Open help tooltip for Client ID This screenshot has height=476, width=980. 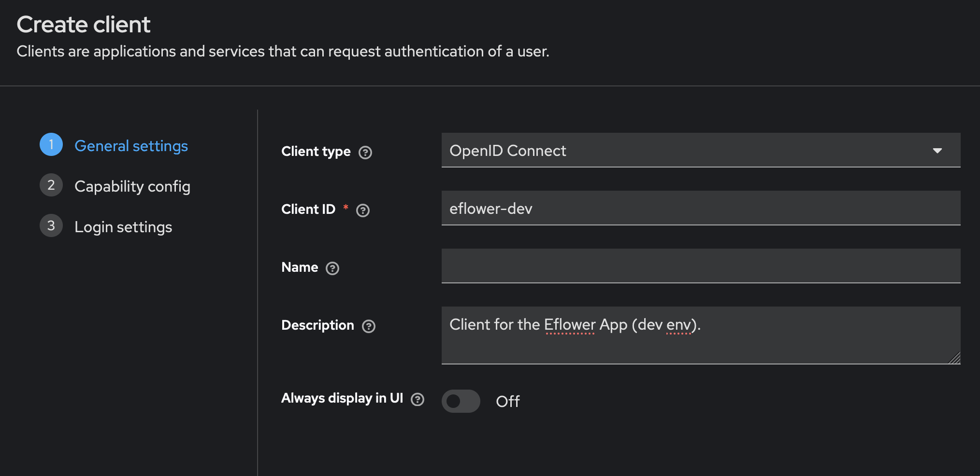point(363,210)
